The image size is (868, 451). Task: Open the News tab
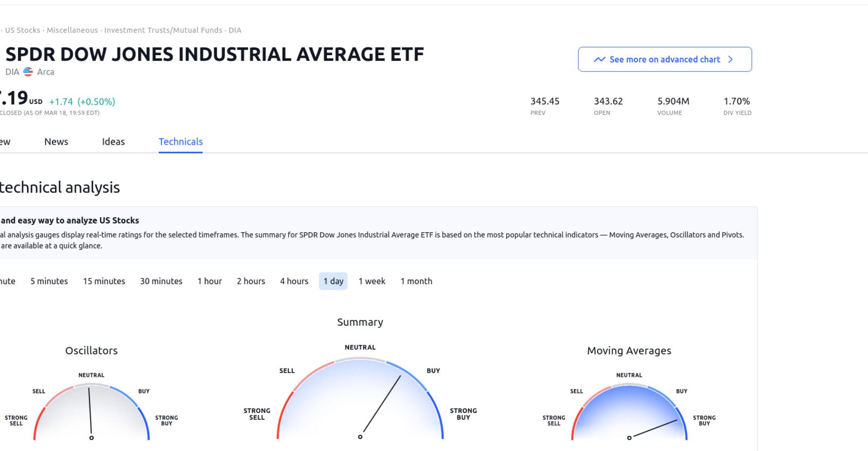pyautogui.click(x=56, y=142)
